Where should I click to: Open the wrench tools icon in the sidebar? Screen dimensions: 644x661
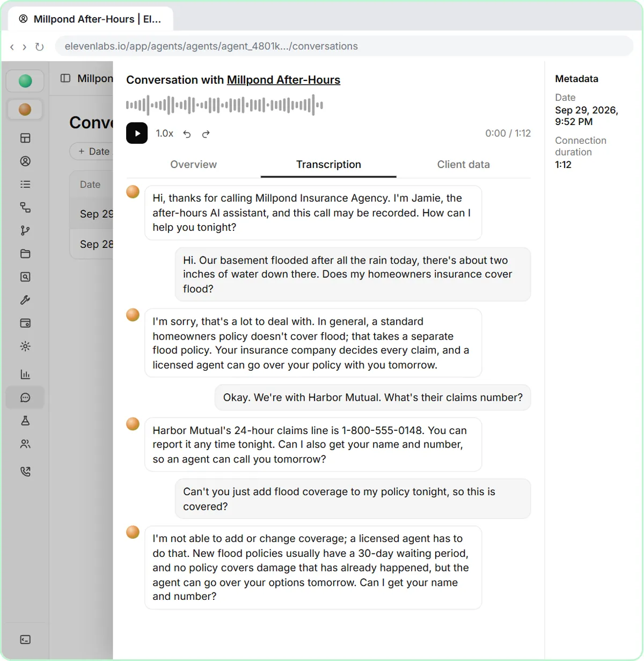(x=25, y=300)
